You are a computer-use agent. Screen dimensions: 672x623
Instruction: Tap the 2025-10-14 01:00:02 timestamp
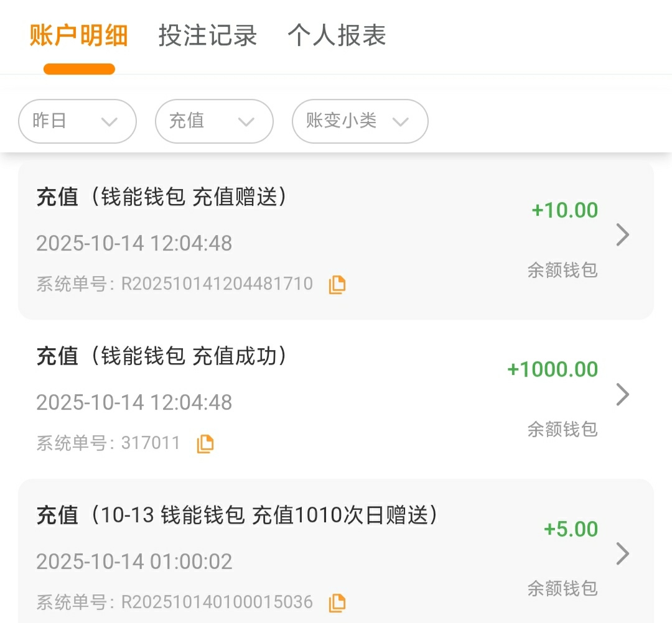[134, 562]
